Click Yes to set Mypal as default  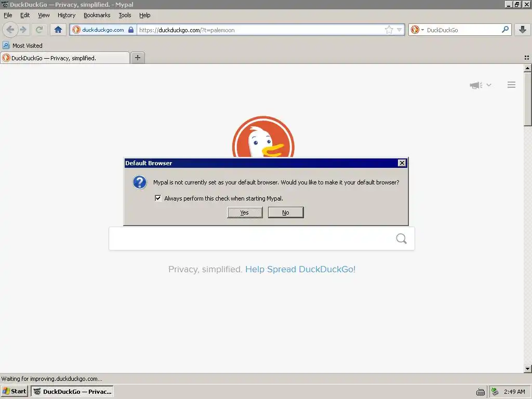245,212
